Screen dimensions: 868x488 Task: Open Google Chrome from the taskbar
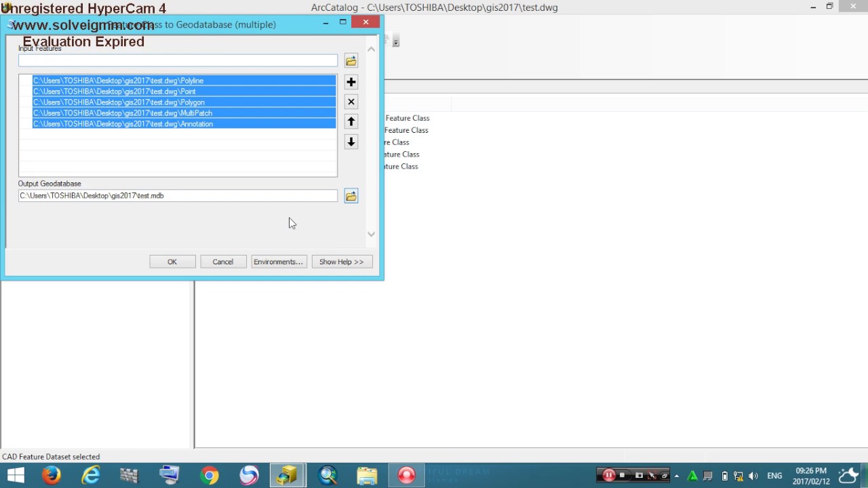pyautogui.click(x=210, y=475)
